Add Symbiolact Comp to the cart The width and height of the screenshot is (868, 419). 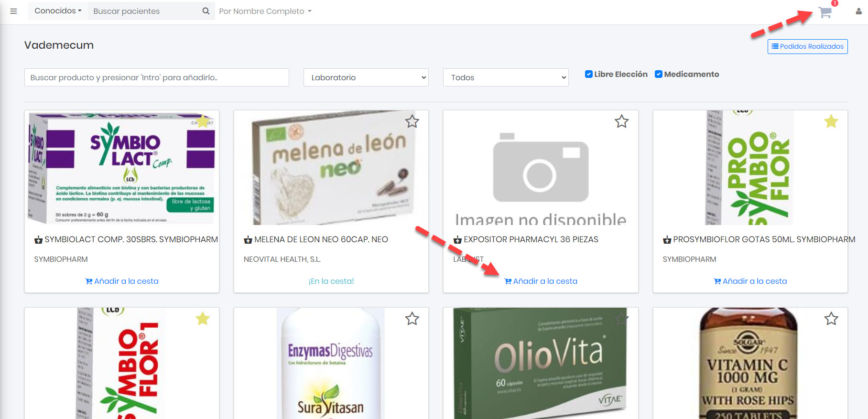tap(122, 281)
